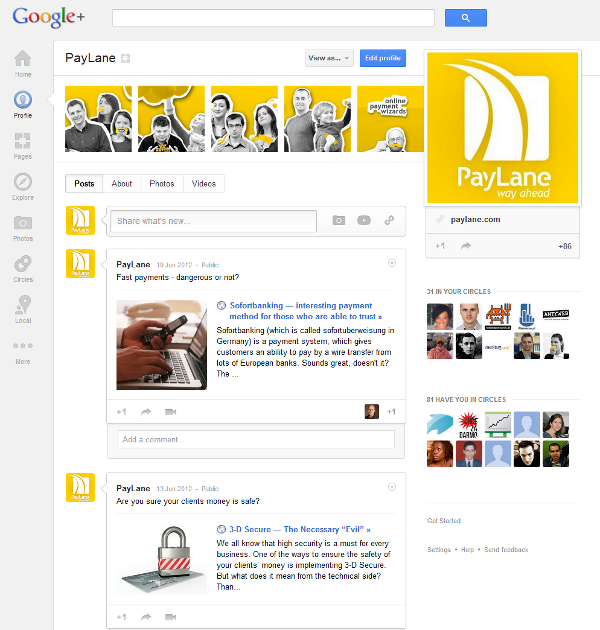This screenshot has width=600, height=630.
Task: Share the Fast payments post
Action: (146, 412)
